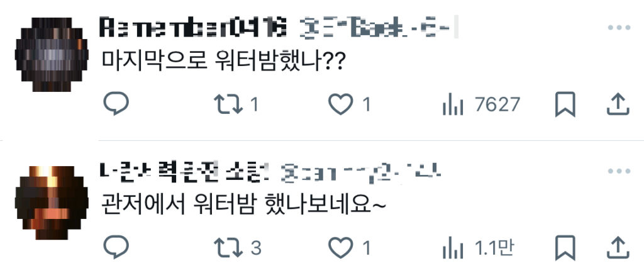Open the first tweet author's display name

pos(193,27)
